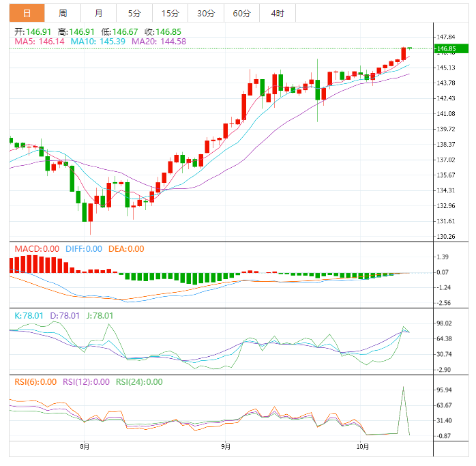This screenshot has height=466, width=476.
Task: Open the 4时 interval tab
Action: [278, 13]
